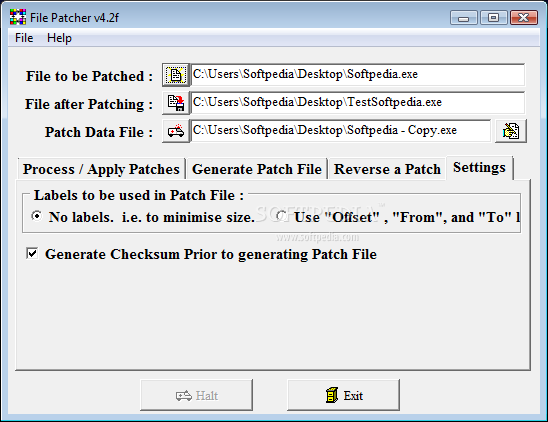Click the File Patcher title bar icon
Viewport: 548px width, 422px height.
click(18, 17)
